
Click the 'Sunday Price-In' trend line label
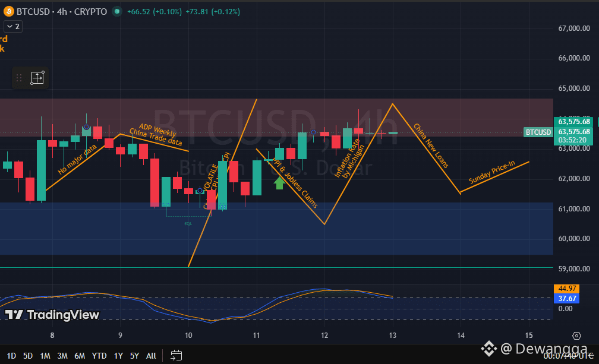(492, 172)
